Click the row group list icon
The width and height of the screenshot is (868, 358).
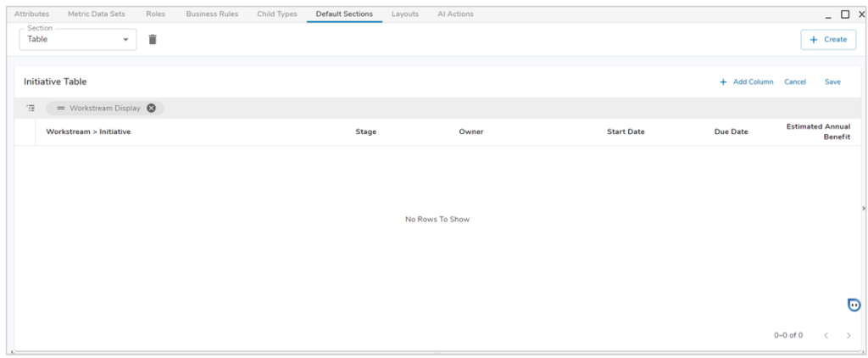coord(31,108)
